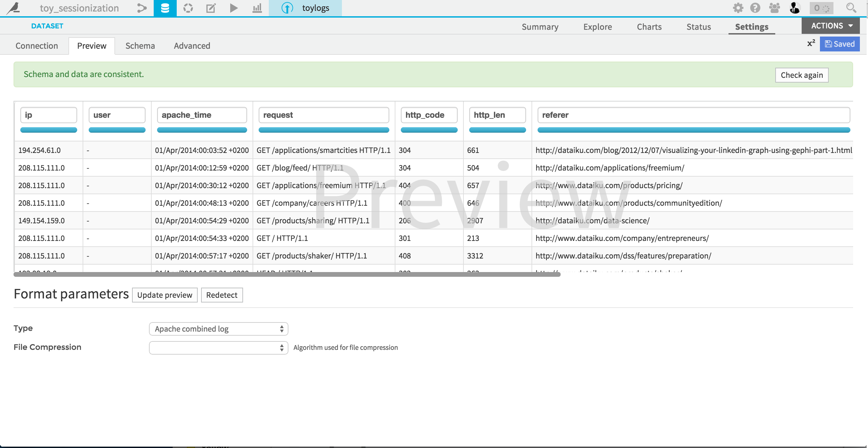Open the Dashboards bar chart icon

pos(257,8)
